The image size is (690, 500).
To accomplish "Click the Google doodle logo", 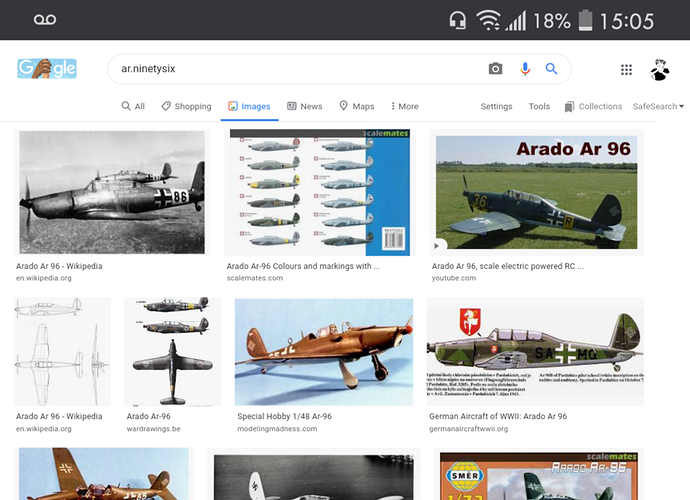I will coord(47,68).
